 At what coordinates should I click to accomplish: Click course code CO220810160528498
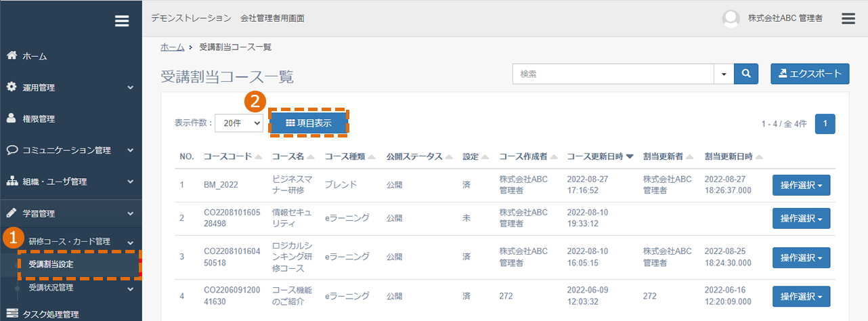click(x=232, y=218)
